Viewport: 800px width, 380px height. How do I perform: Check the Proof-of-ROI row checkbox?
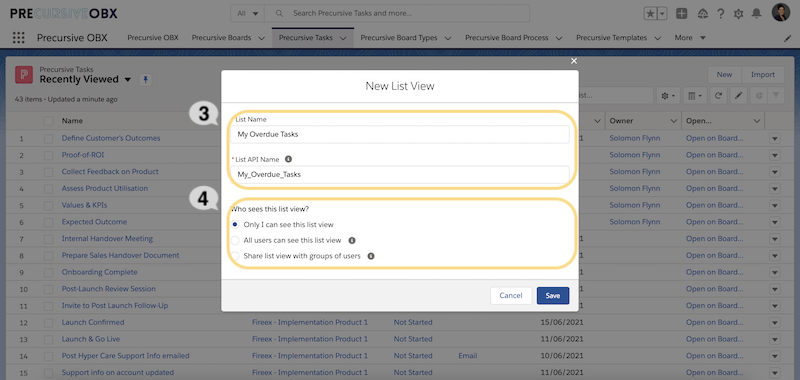click(48, 155)
